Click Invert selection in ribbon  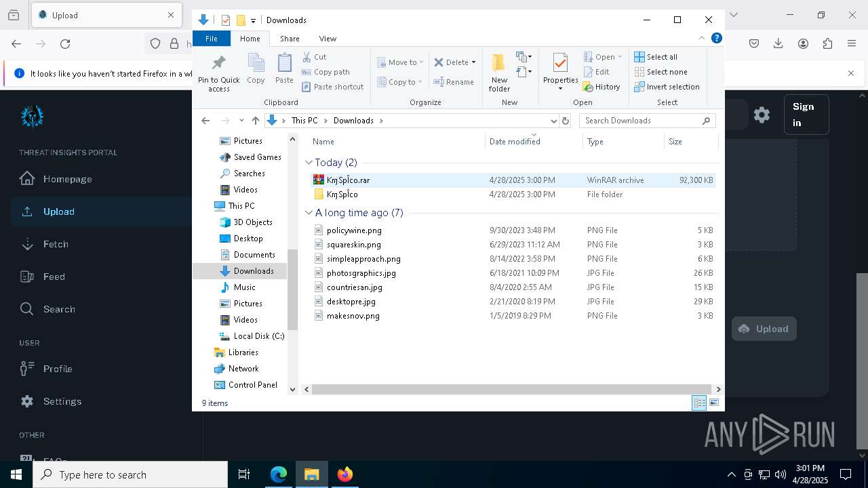pyautogui.click(x=667, y=87)
